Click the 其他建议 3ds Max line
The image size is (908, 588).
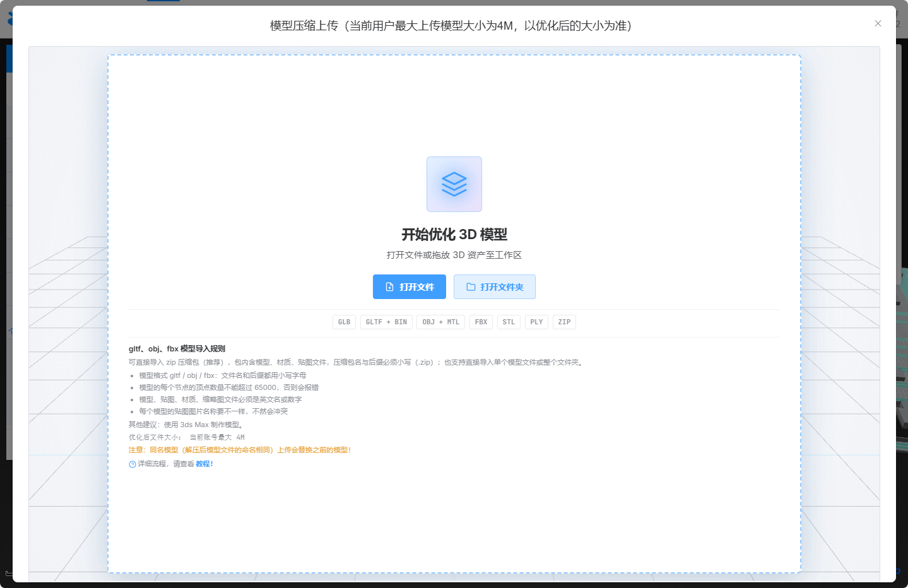186,425
